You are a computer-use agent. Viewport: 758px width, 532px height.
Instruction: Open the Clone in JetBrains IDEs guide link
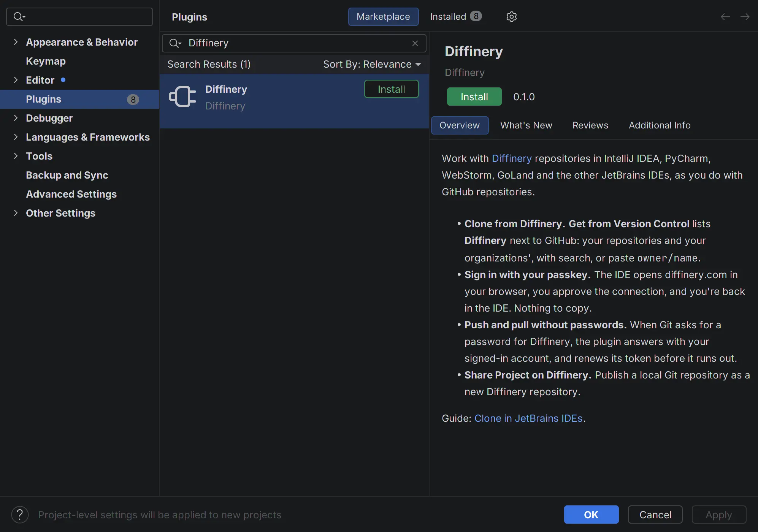528,418
